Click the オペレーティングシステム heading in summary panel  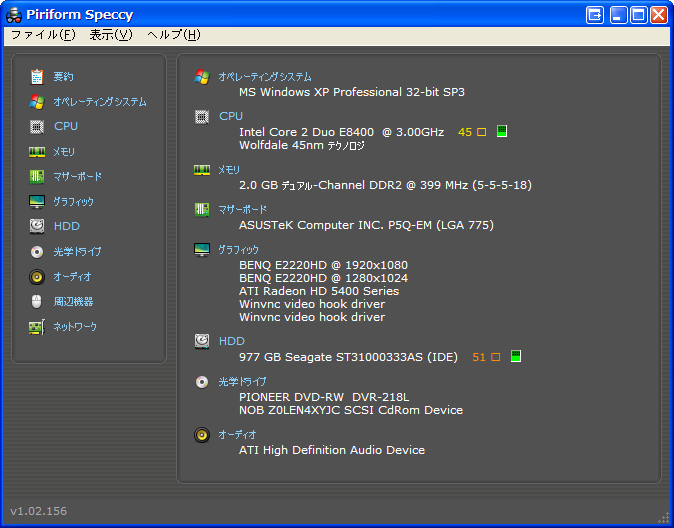click(265, 77)
